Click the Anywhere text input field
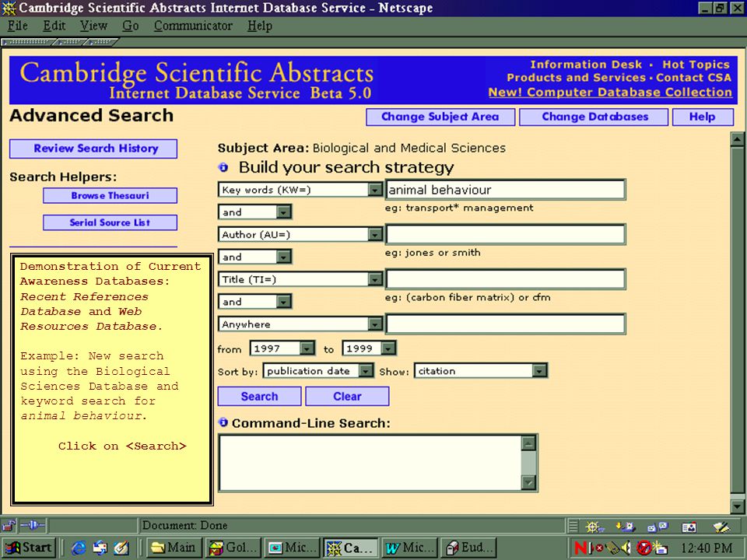747x560 pixels. 506,324
